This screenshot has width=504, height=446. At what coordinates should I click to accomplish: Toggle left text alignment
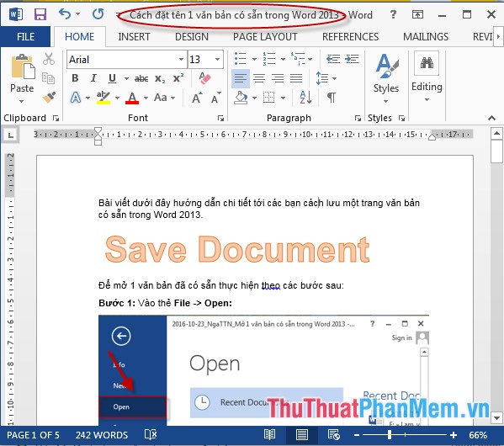241,78
